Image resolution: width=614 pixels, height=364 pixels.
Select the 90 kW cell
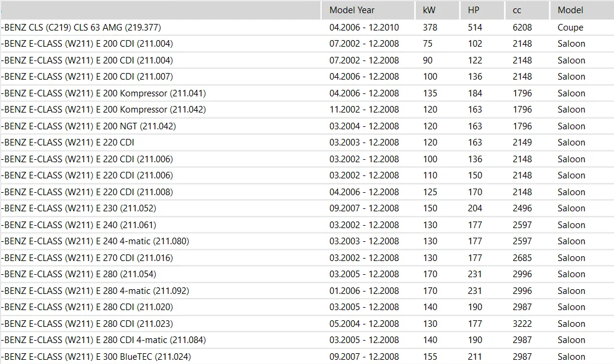tap(428, 60)
